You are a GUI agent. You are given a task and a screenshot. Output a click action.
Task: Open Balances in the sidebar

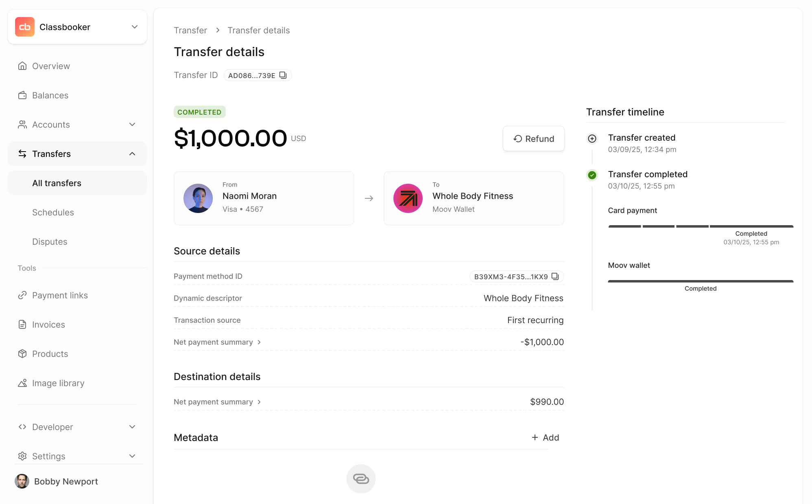pos(50,95)
